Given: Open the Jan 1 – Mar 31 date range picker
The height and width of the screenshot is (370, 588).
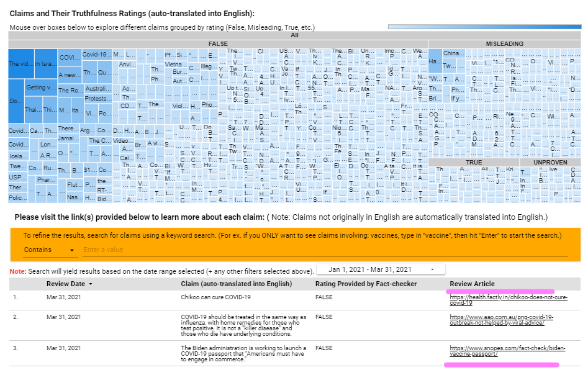Looking at the screenshot, I should (x=380, y=269).
